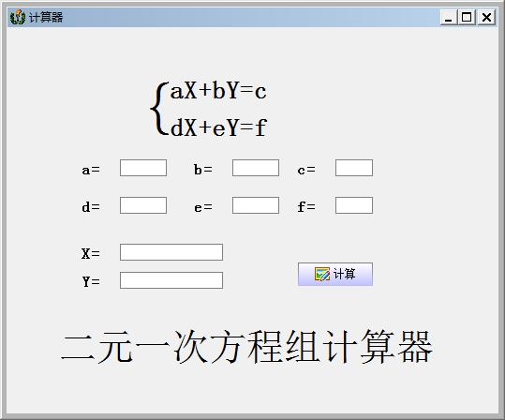Focus the b= coefficient input field
The height and width of the screenshot is (420, 505).
tap(256, 168)
